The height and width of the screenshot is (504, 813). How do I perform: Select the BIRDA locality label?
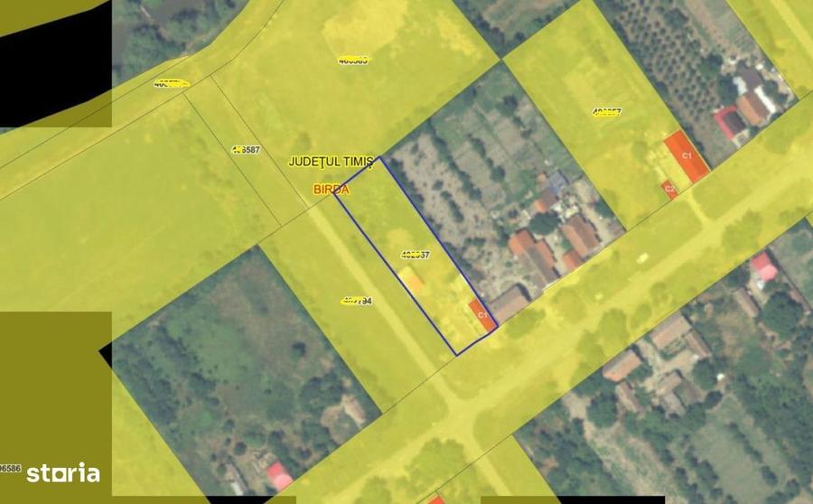click(x=332, y=190)
